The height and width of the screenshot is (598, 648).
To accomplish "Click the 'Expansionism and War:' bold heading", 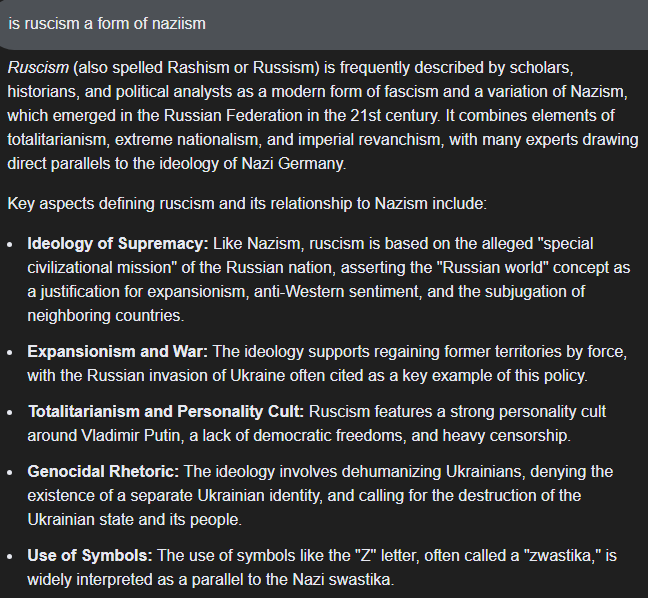I will pyautogui.click(x=118, y=352).
